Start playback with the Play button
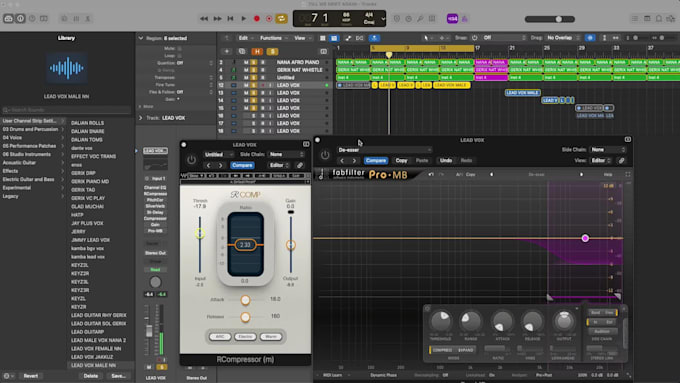The image size is (680, 383). (244, 19)
